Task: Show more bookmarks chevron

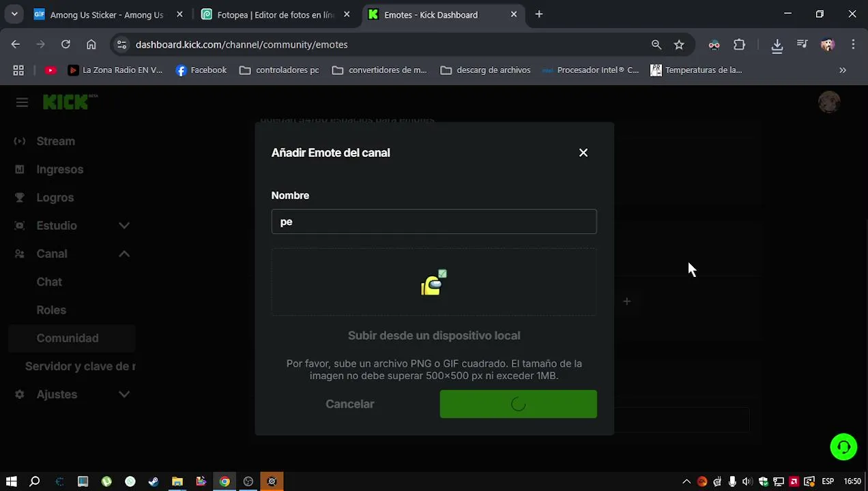Action: click(x=843, y=70)
